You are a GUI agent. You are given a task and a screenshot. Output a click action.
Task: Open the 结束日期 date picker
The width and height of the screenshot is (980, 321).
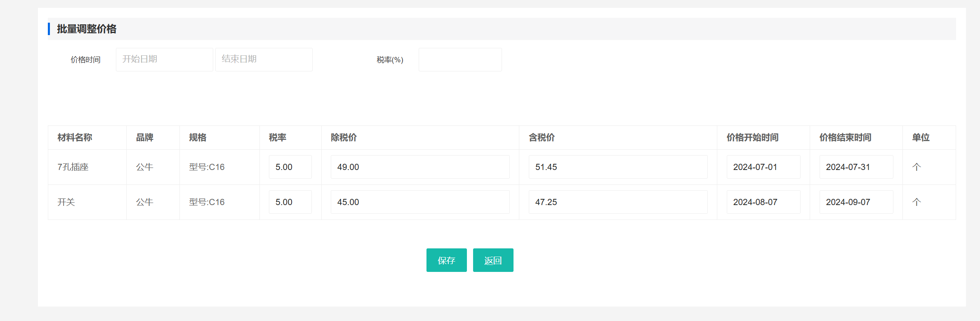click(264, 59)
